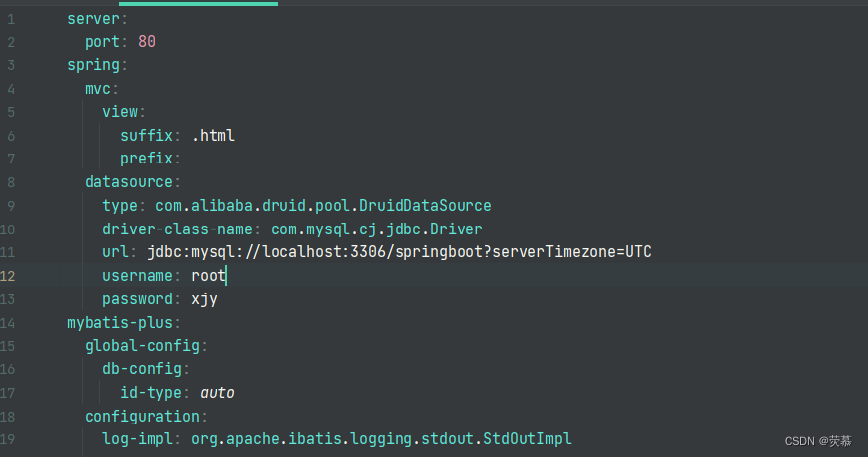Click line number 6 in the gutter
The width and height of the screenshot is (868, 457).
pos(11,136)
